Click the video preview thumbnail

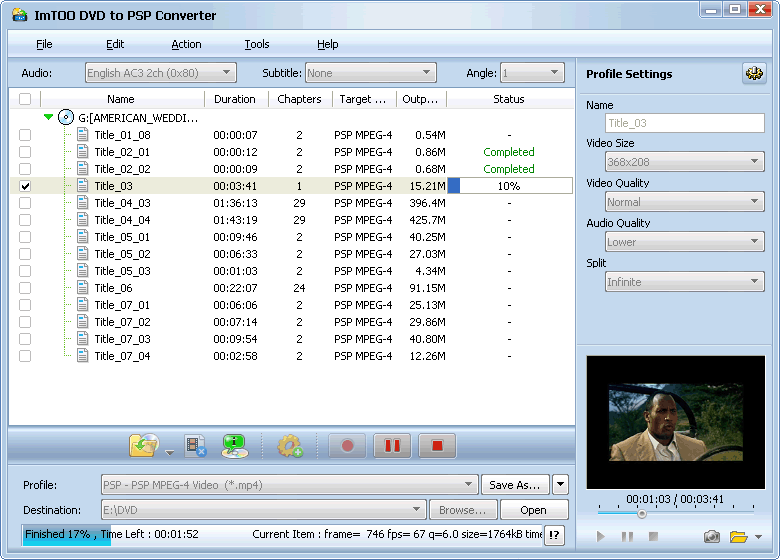tap(676, 422)
